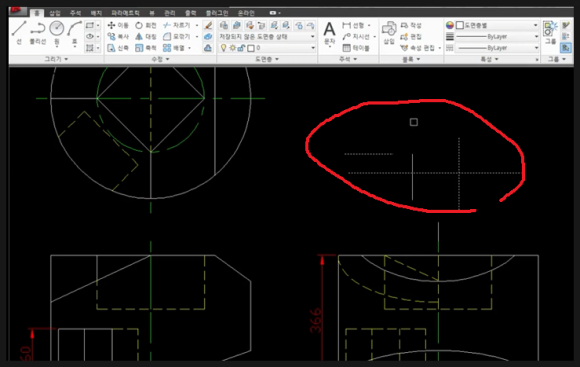Open the Trim (자르기) flyout arrow
Viewport: 580px width, 367px height.
pyautogui.click(x=197, y=25)
